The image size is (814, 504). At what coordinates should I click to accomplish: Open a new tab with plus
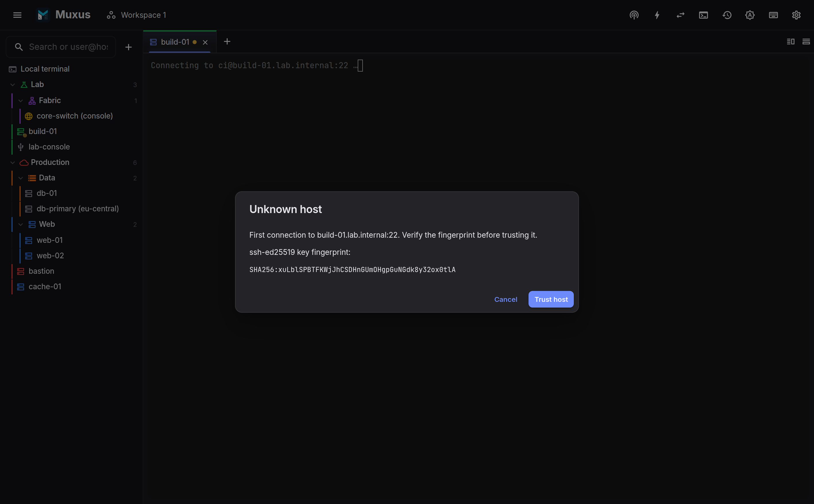[x=227, y=42]
